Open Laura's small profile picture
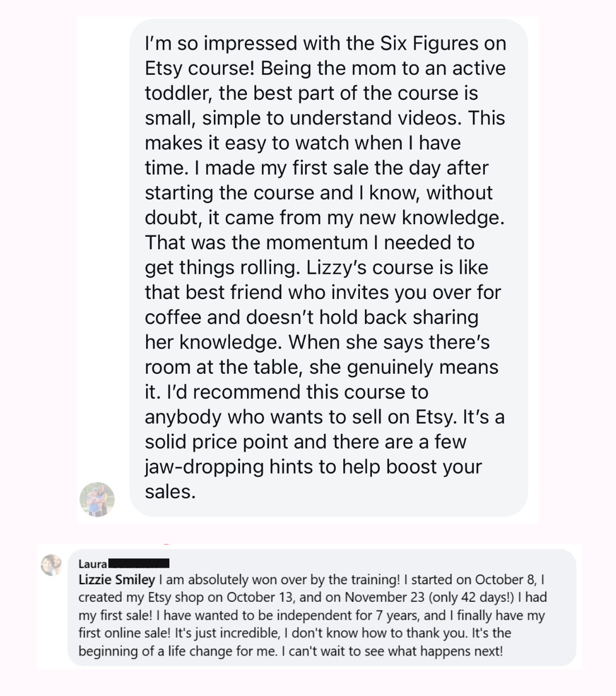Image resolution: width=616 pixels, height=696 pixels. click(51, 565)
